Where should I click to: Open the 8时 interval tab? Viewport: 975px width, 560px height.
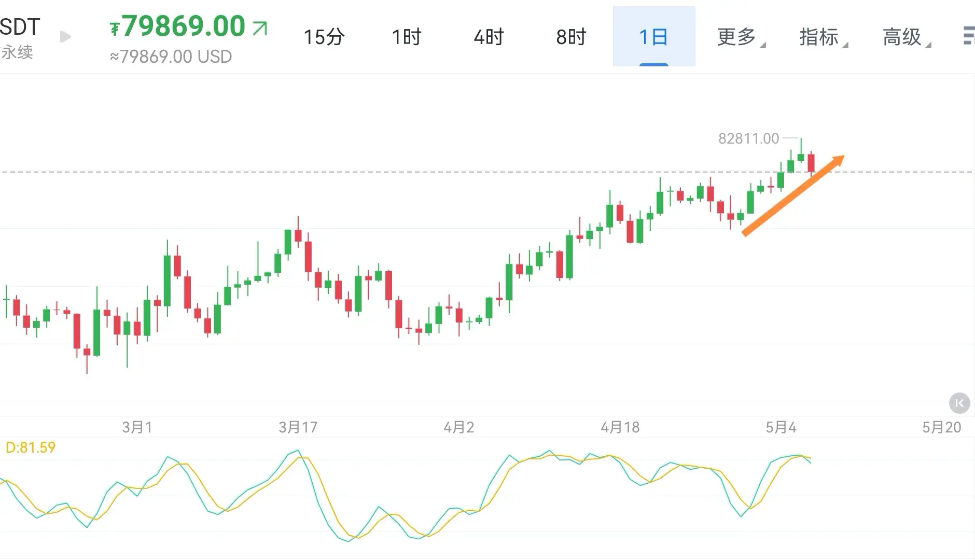pyautogui.click(x=571, y=37)
